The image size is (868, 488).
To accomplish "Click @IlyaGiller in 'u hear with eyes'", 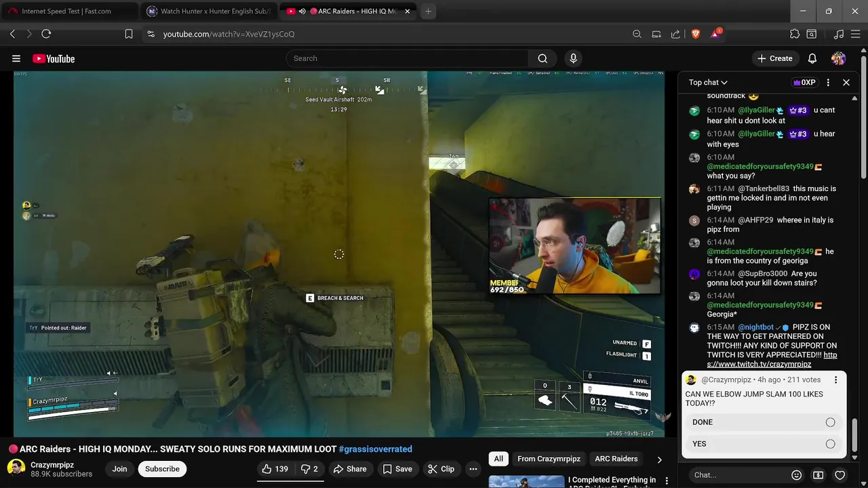I will coord(756,134).
